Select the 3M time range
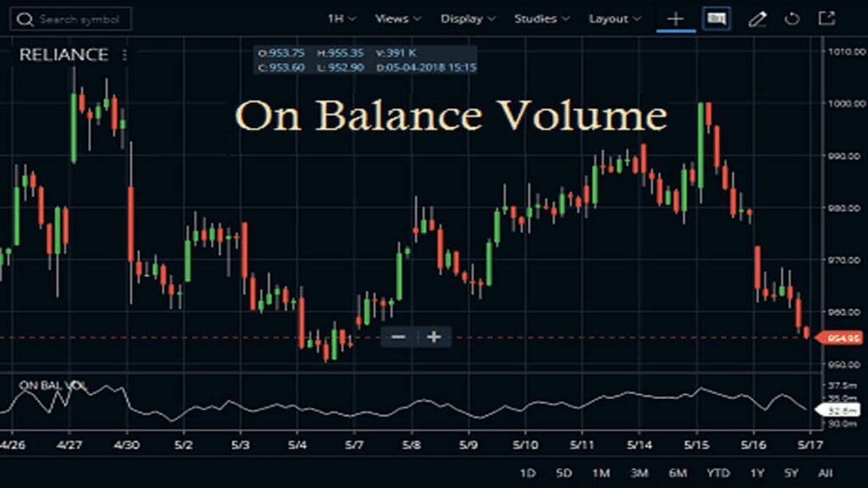The width and height of the screenshot is (868, 488). point(639,473)
